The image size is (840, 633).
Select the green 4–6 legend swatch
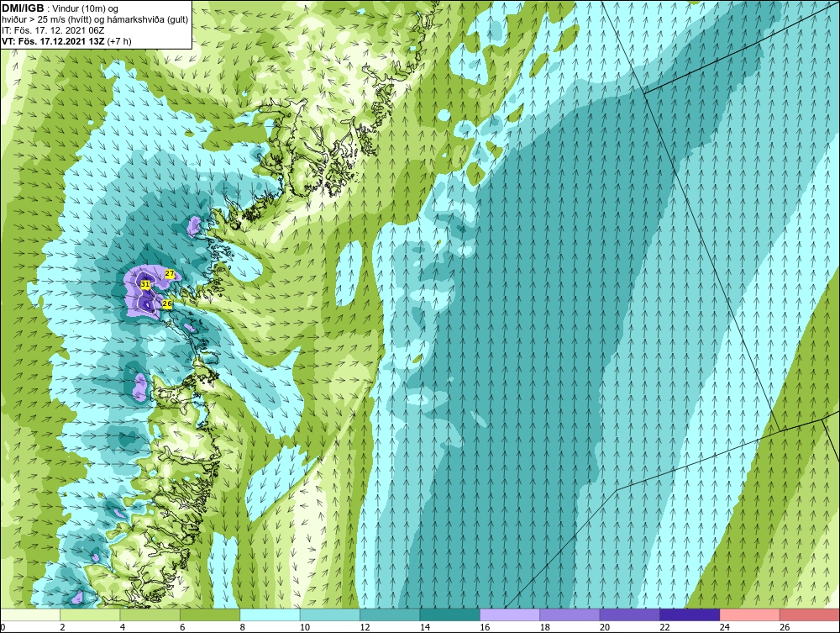point(150,615)
